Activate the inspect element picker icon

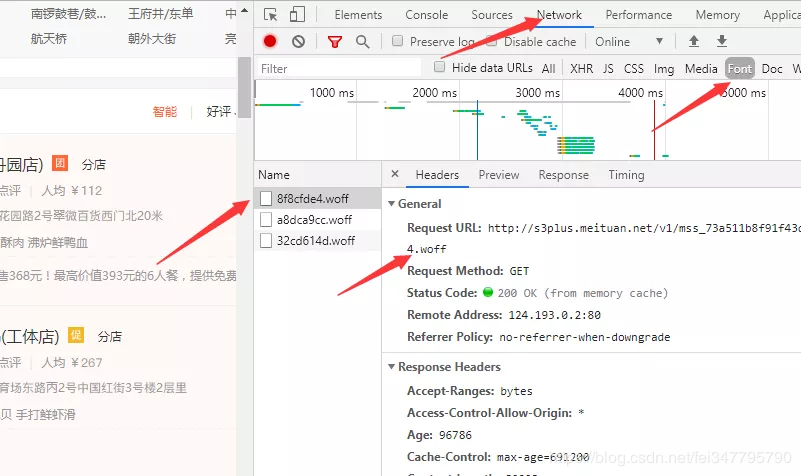[x=270, y=14]
